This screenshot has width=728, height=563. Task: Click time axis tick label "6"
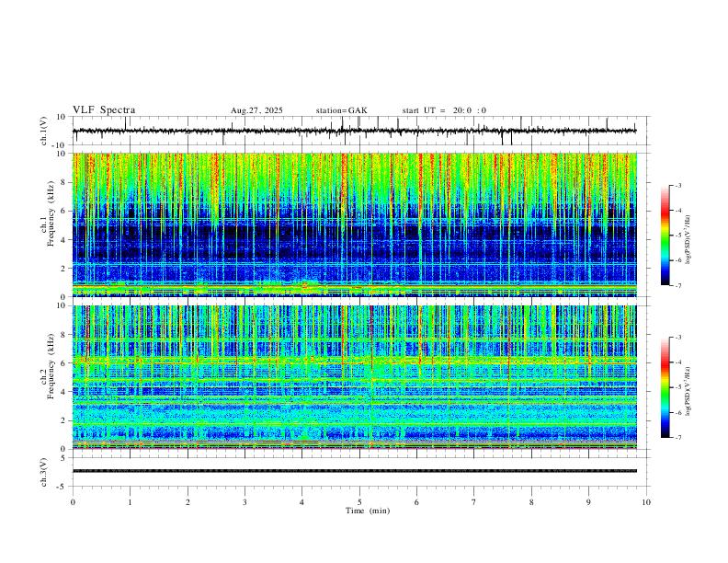pos(417,502)
